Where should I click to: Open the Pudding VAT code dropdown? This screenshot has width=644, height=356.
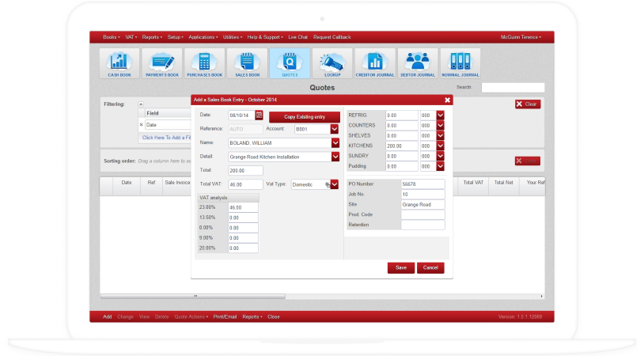(x=441, y=166)
